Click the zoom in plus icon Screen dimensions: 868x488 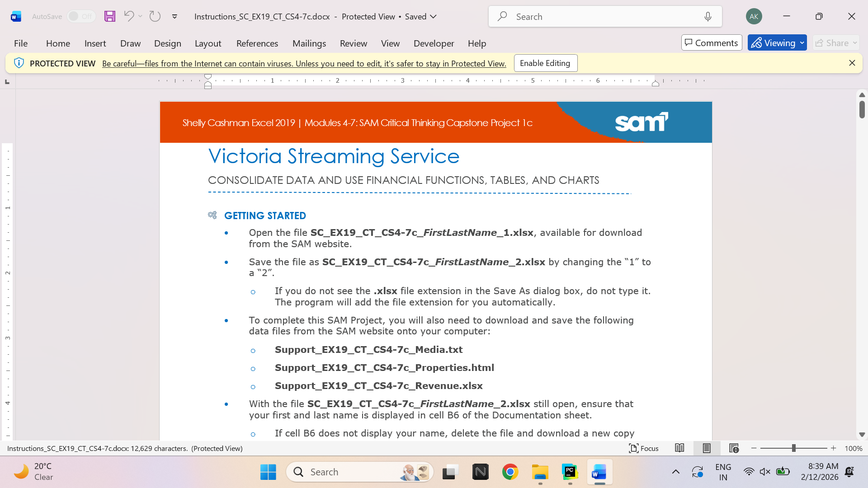[833, 448]
